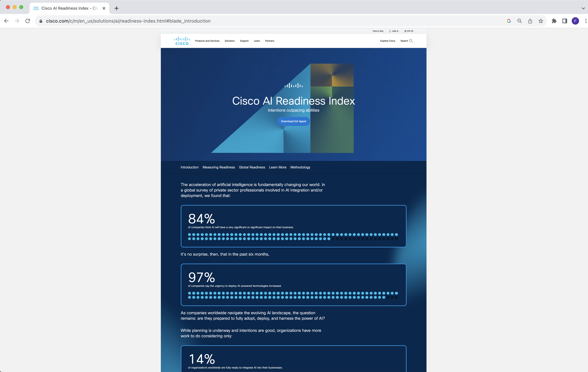
Task: Open the Learn menu
Action: tap(257, 41)
